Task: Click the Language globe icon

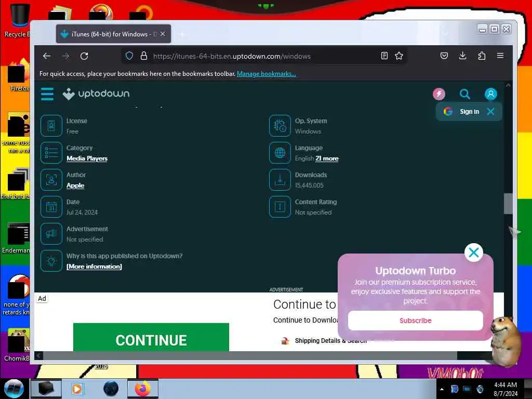Action: pos(280,153)
